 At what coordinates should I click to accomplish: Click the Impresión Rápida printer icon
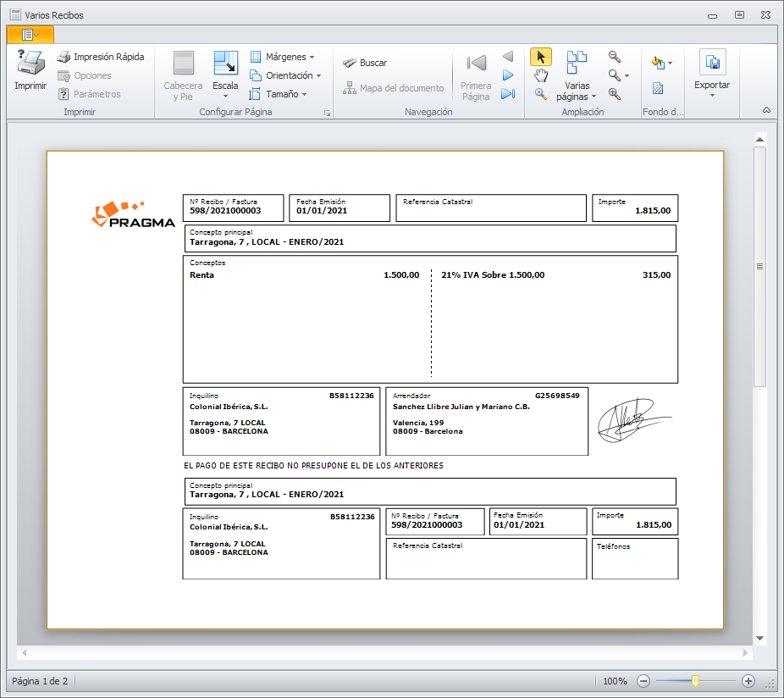pos(63,57)
